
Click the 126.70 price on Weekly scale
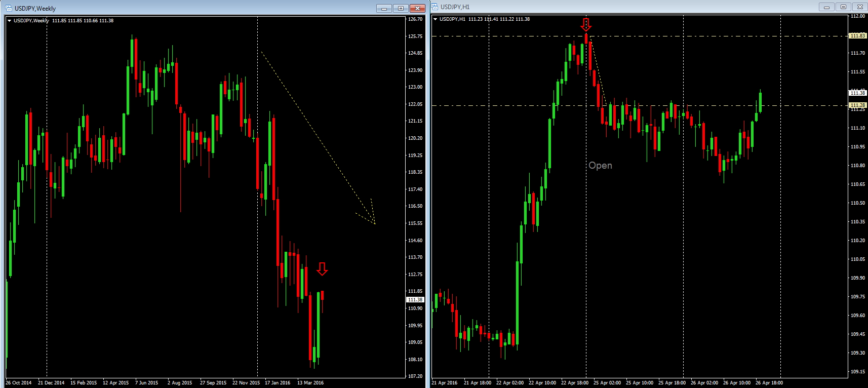[x=415, y=19]
